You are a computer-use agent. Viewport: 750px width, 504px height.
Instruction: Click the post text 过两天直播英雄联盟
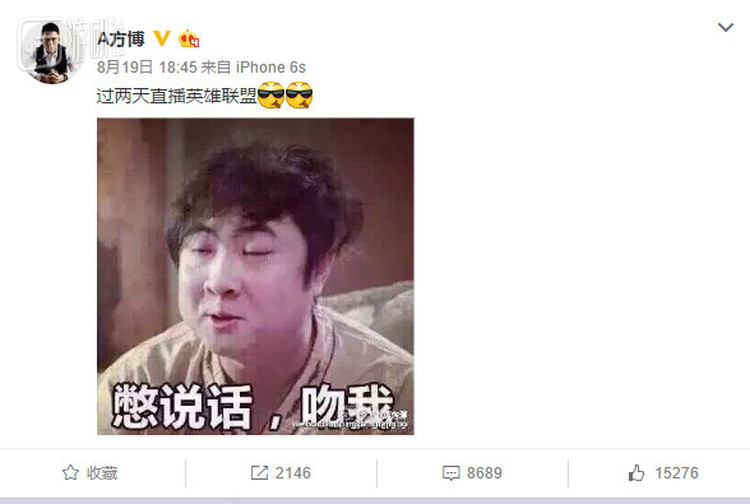tap(177, 96)
